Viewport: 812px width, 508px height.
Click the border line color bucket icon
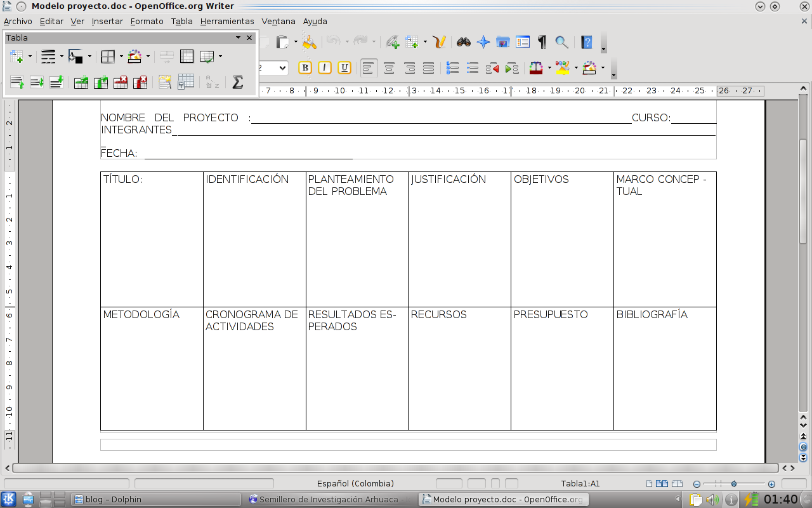[x=75, y=57]
